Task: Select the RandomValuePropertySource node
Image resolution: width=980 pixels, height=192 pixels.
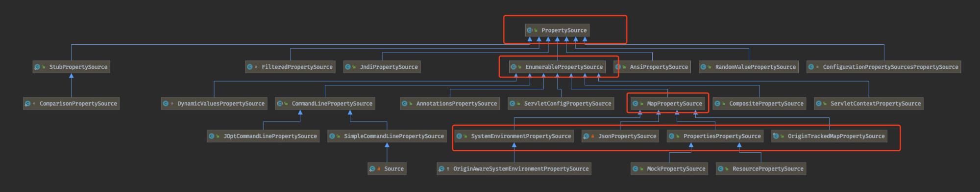Action: pos(749,67)
